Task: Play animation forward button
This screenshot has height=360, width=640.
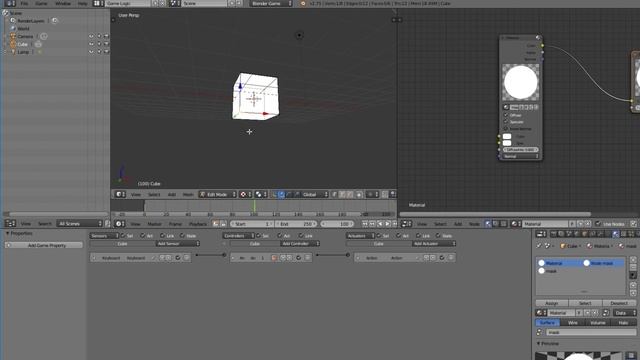Action: [387, 224]
